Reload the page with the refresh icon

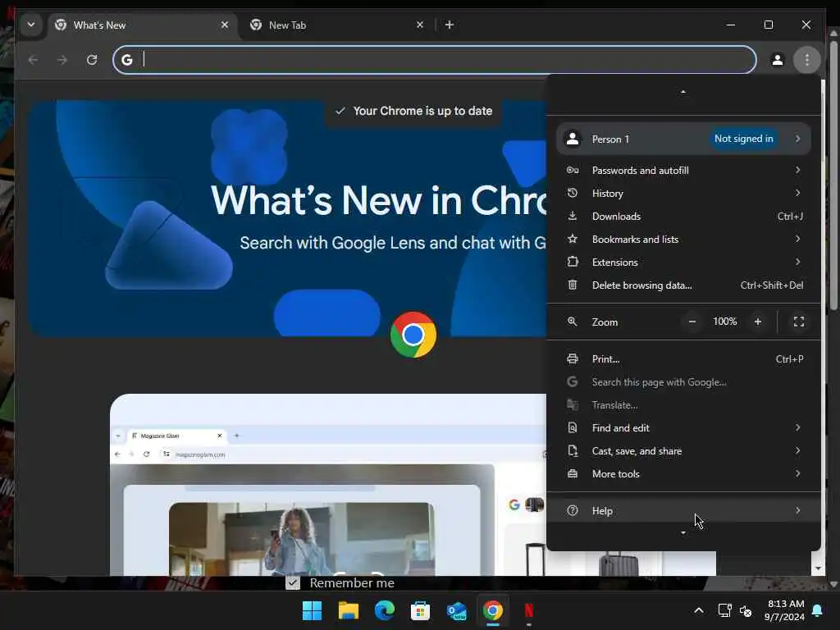(x=92, y=59)
